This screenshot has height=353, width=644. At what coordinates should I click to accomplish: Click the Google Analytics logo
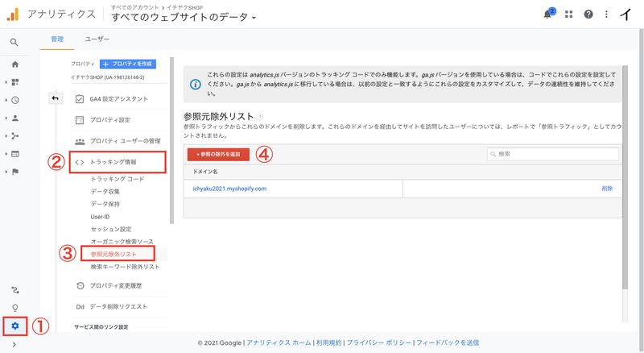point(13,15)
